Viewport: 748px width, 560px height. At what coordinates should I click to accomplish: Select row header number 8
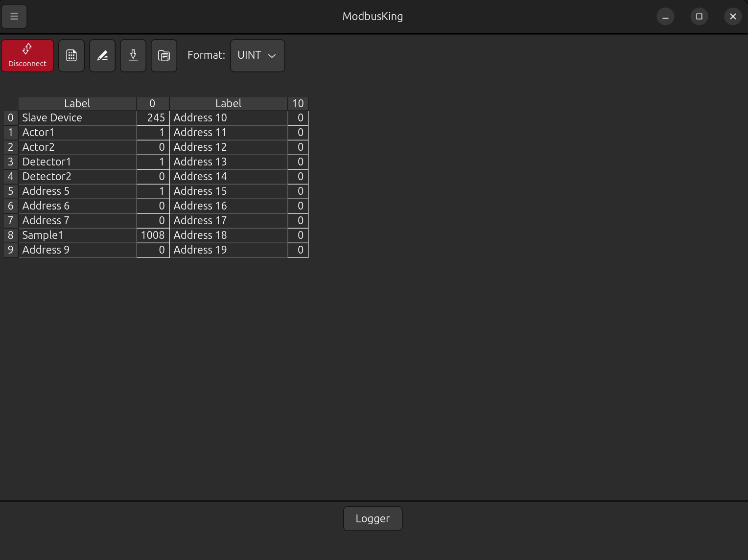click(x=11, y=235)
